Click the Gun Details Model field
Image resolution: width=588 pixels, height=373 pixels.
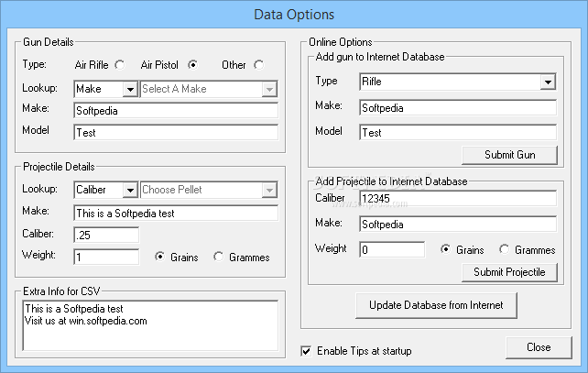176,132
